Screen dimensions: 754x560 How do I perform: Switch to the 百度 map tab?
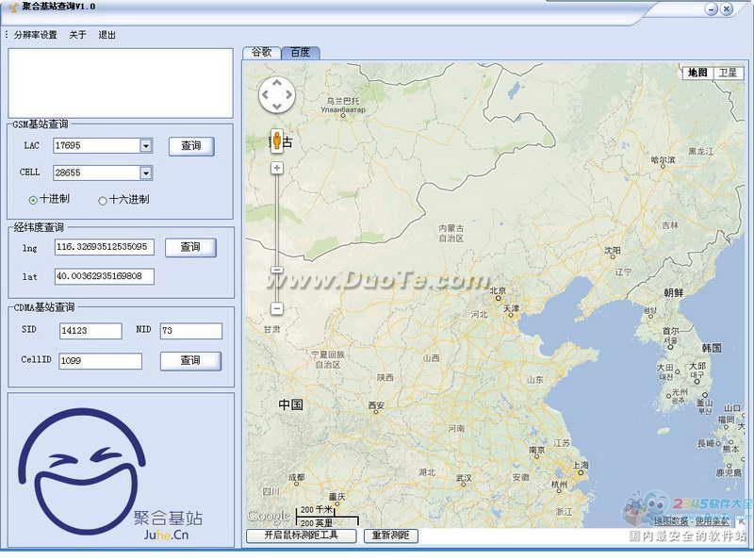(301, 52)
